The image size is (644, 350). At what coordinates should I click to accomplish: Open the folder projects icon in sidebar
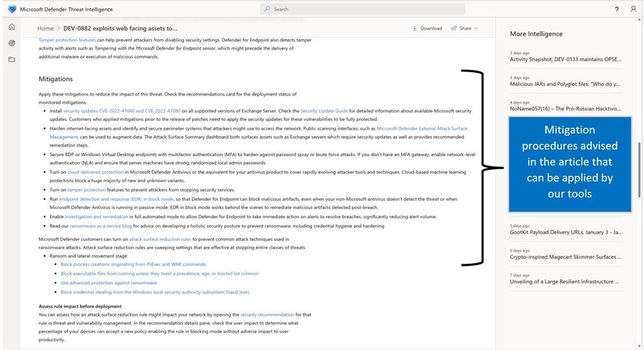coord(12,59)
